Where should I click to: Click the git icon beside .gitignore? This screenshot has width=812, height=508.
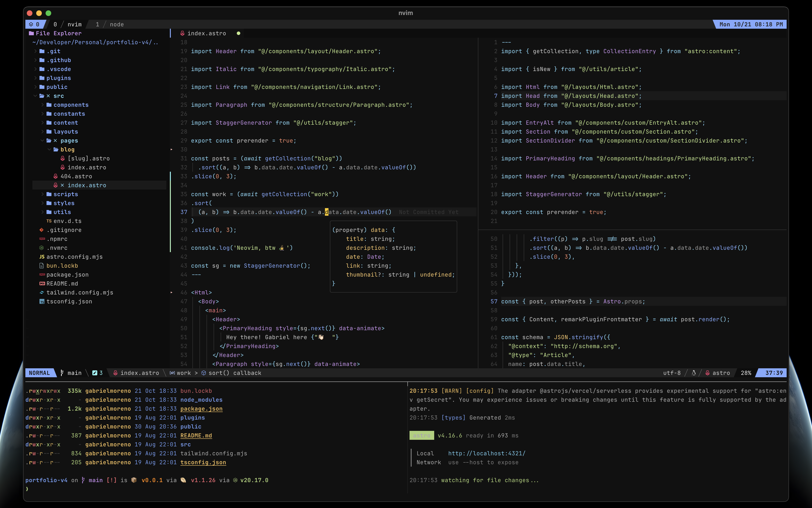tap(42, 230)
